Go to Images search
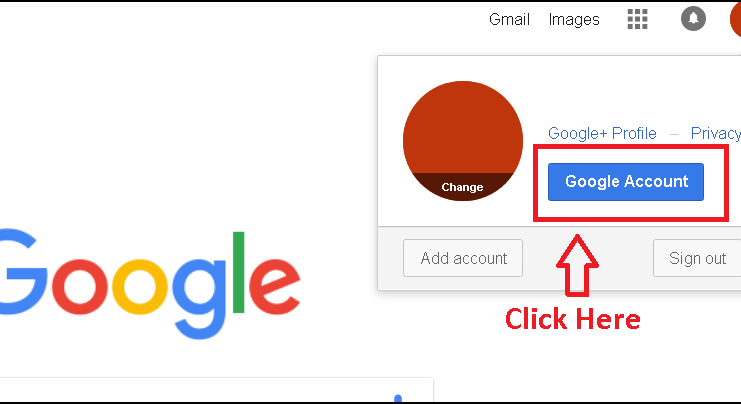This screenshot has height=404, width=741. pyautogui.click(x=574, y=19)
